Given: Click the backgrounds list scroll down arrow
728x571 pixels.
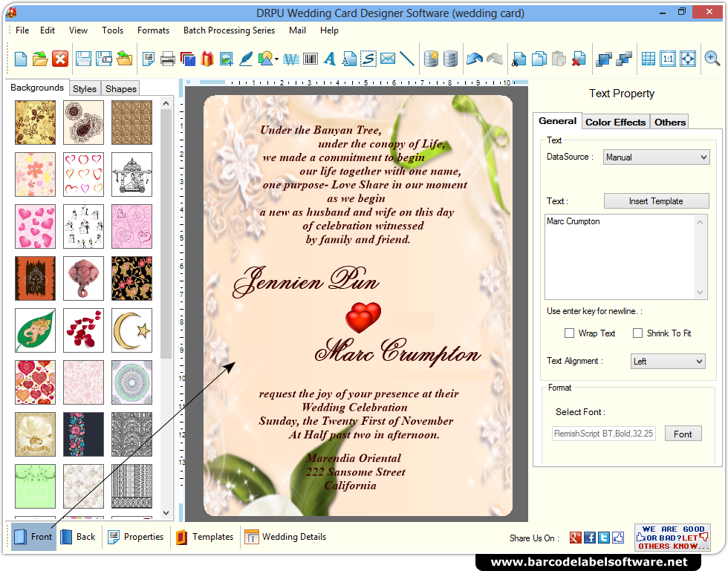Looking at the screenshot, I should point(166,512).
